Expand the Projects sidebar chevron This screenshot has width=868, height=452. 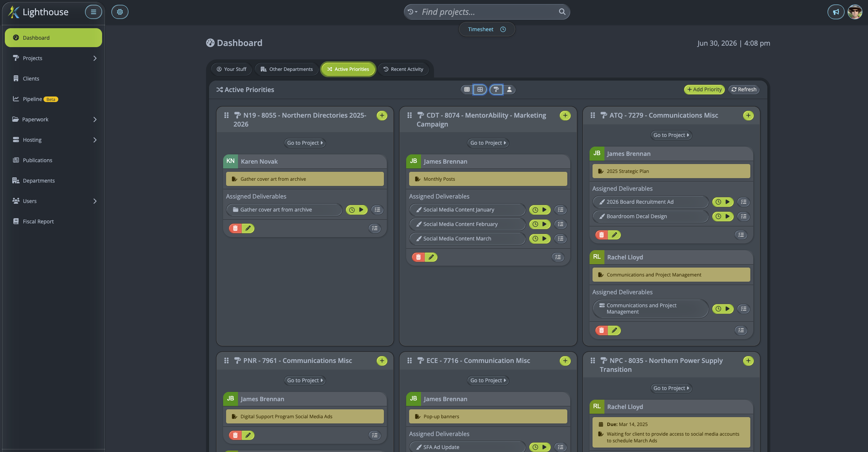pyautogui.click(x=95, y=58)
